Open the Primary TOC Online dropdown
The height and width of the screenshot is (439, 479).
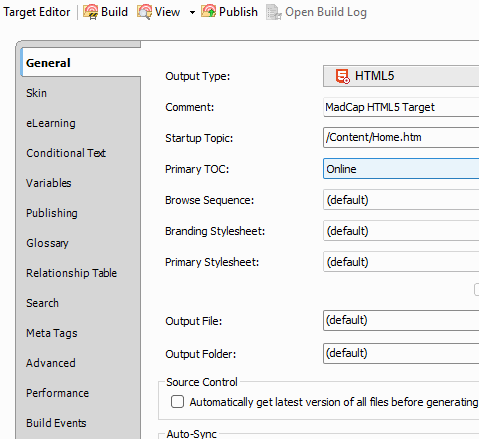[401, 169]
